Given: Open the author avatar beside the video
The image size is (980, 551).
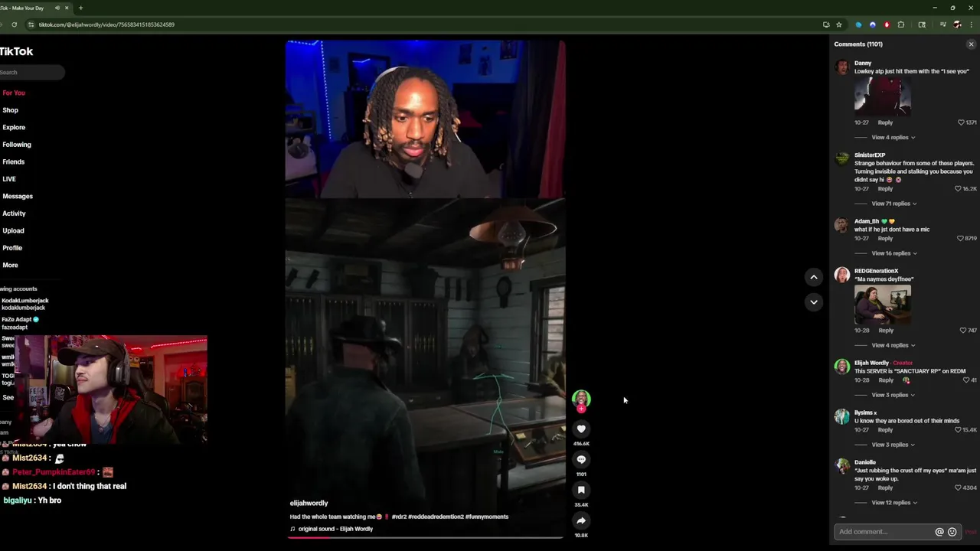Looking at the screenshot, I should click(581, 398).
